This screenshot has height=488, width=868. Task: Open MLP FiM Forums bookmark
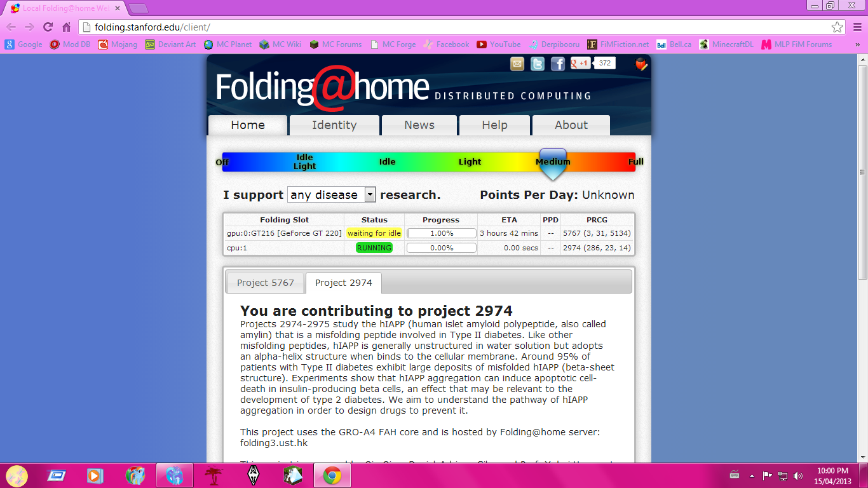click(x=797, y=44)
